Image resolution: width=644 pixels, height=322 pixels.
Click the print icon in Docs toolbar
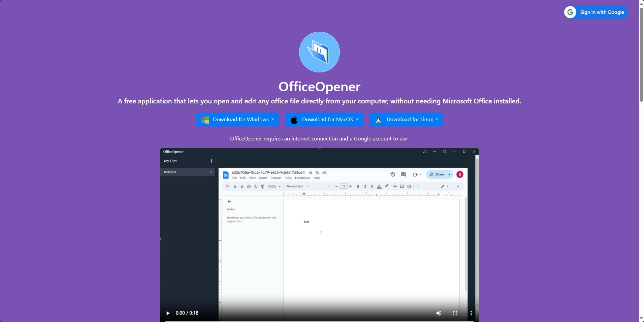tap(249, 186)
